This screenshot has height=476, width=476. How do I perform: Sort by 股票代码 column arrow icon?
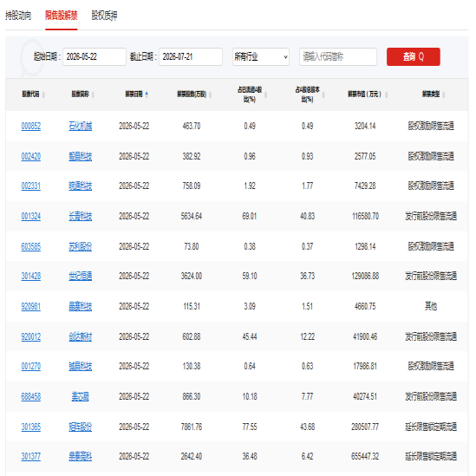pyautogui.click(x=43, y=95)
